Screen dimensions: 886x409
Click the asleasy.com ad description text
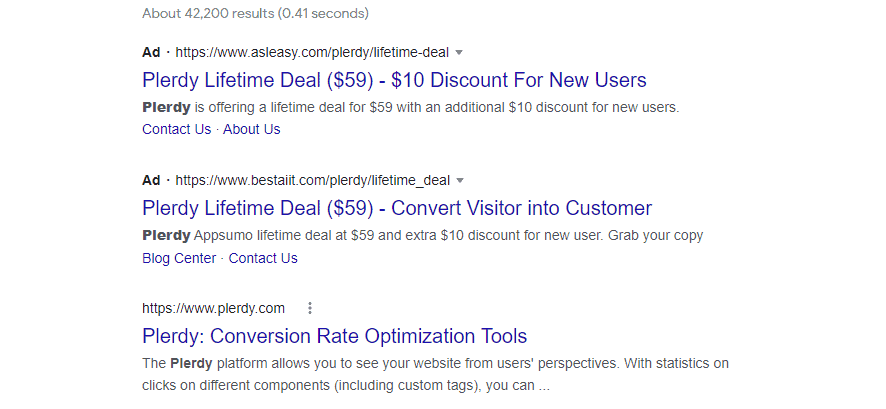411,107
